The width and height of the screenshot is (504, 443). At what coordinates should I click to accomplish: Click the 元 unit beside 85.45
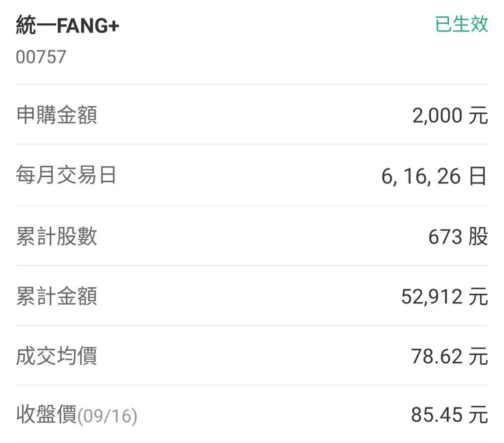[x=478, y=415]
